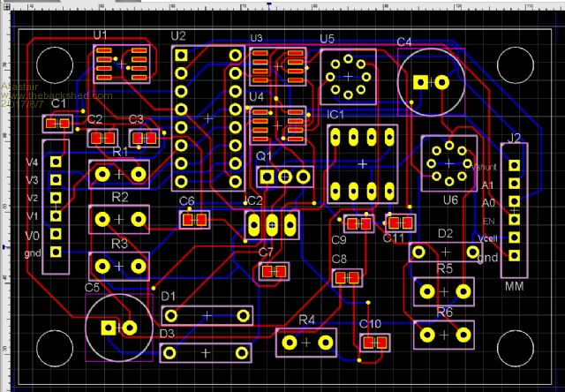Click diode D1 footprint

(207, 315)
